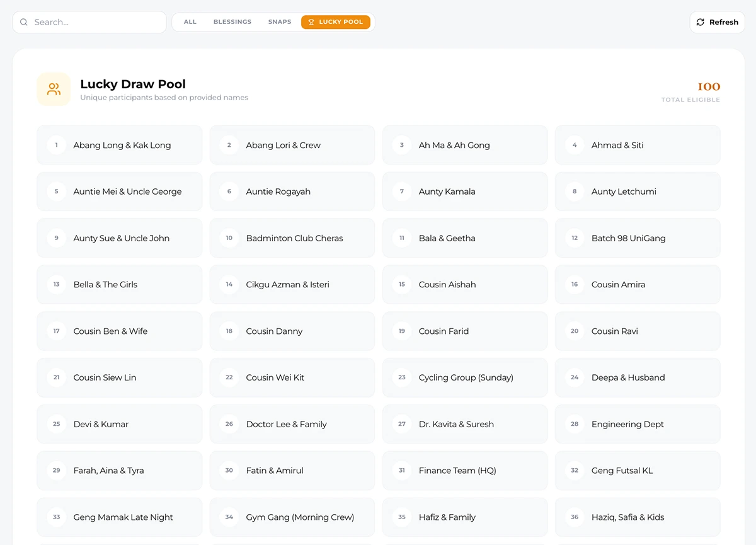Click the trophy icon in Lucky Pool tab
The image size is (756, 545).
tap(311, 22)
